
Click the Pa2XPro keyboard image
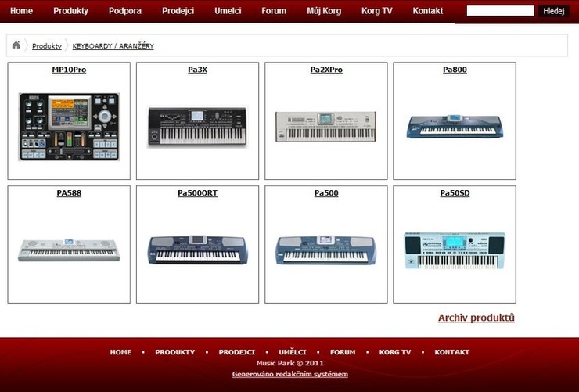point(326,127)
